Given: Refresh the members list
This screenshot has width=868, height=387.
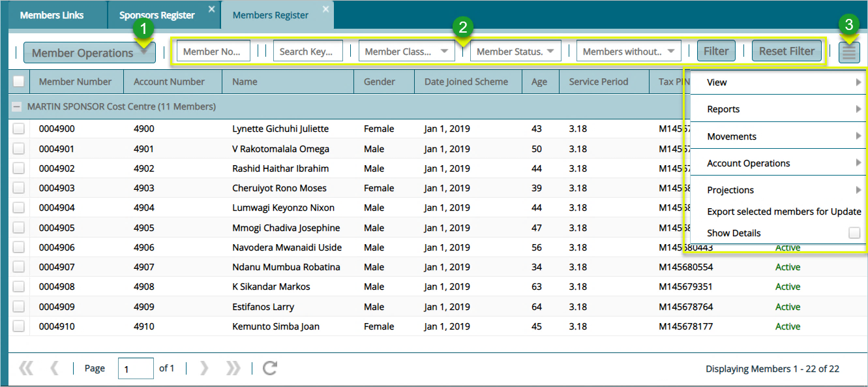Looking at the screenshot, I should tap(268, 367).
